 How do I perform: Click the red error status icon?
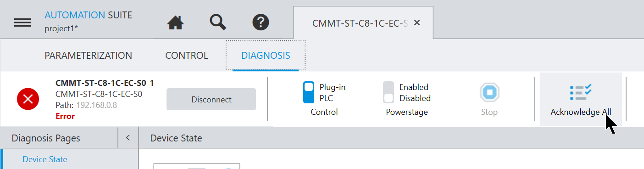(28, 99)
